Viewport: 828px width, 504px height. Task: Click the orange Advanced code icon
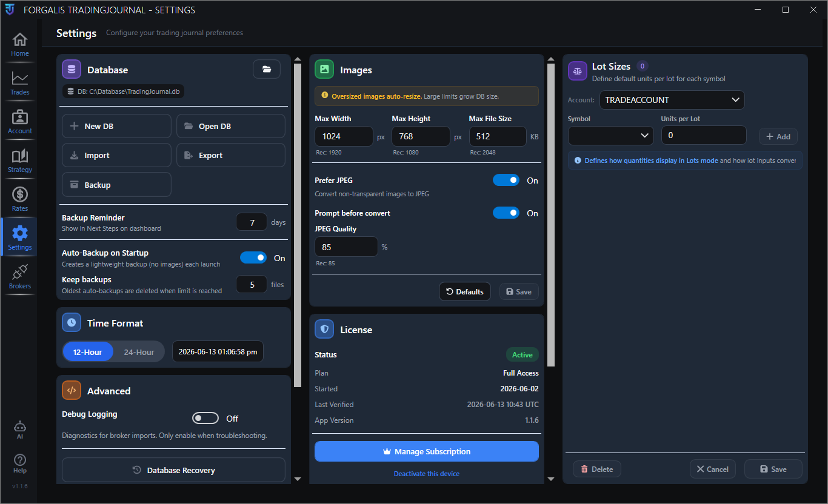(x=72, y=391)
